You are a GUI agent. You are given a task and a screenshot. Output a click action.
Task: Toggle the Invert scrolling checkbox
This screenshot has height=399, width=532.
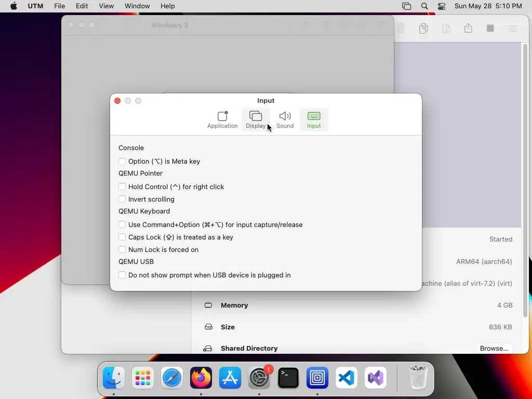[x=122, y=199]
